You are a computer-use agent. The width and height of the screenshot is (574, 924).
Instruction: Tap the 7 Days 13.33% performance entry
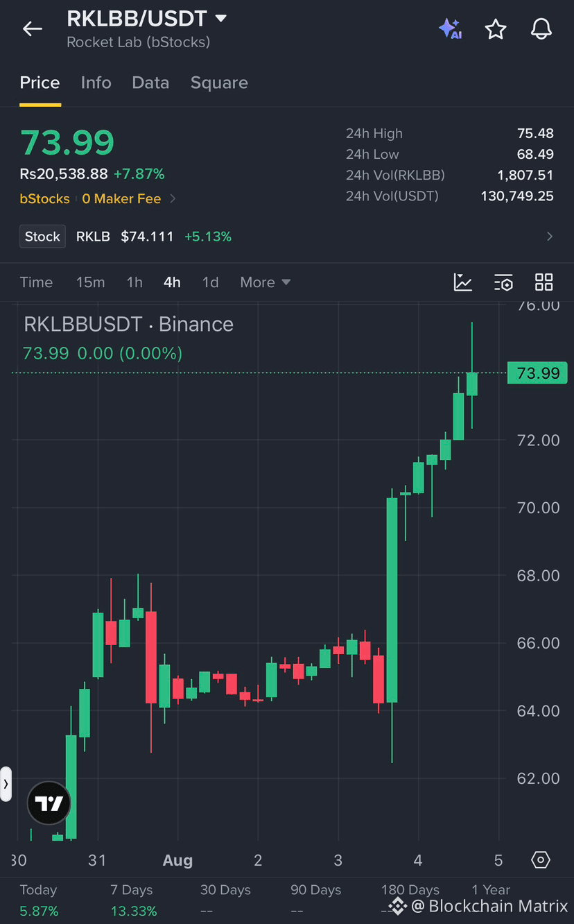(134, 900)
